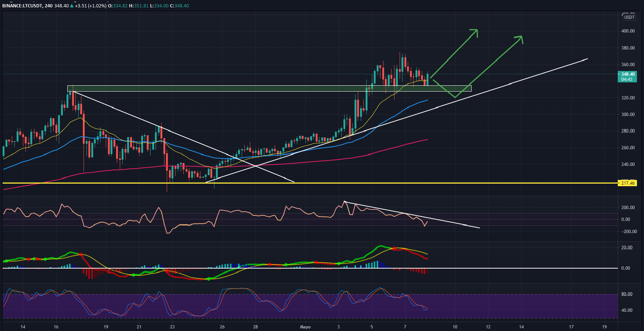Click the 240.00 price axis label

tap(628, 164)
